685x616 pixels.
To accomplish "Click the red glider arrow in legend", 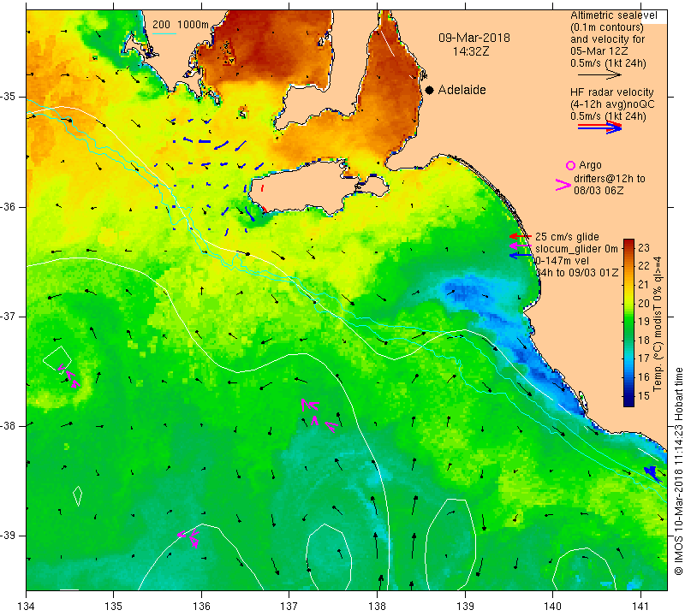I will coord(521,236).
